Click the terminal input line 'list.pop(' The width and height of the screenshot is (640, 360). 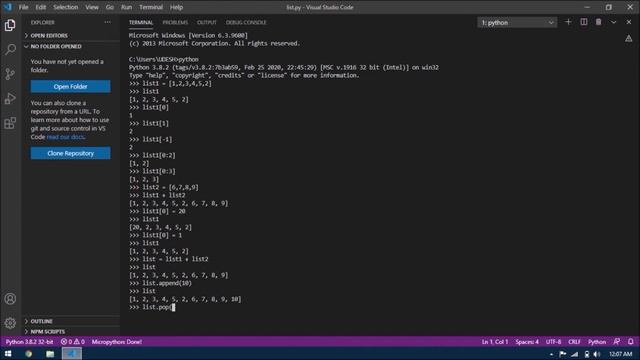click(152, 307)
